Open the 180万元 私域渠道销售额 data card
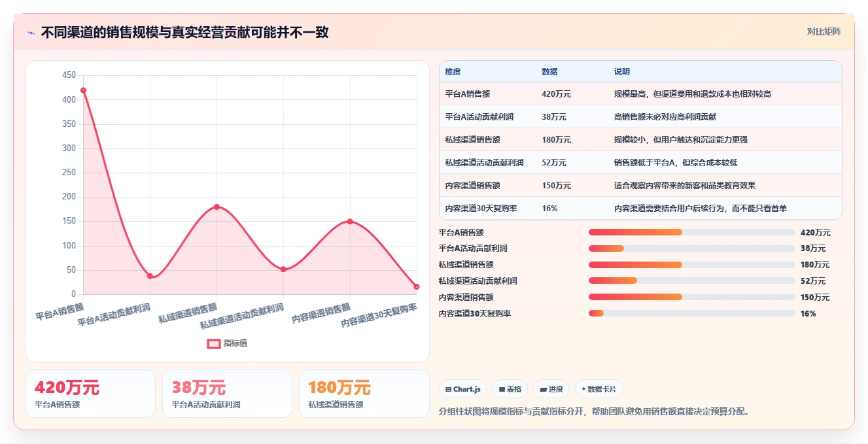Image resolution: width=868 pixels, height=444 pixels. 364,394
